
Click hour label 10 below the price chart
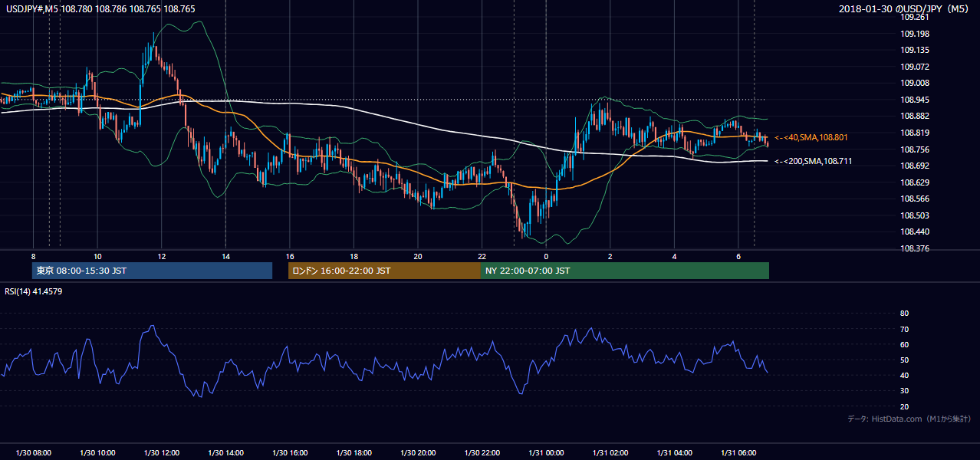click(x=97, y=256)
